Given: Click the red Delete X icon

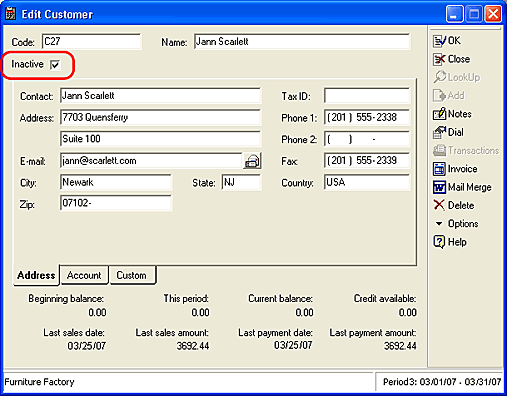Looking at the screenshot, I should pyautogui.click(x=439, y=205).
